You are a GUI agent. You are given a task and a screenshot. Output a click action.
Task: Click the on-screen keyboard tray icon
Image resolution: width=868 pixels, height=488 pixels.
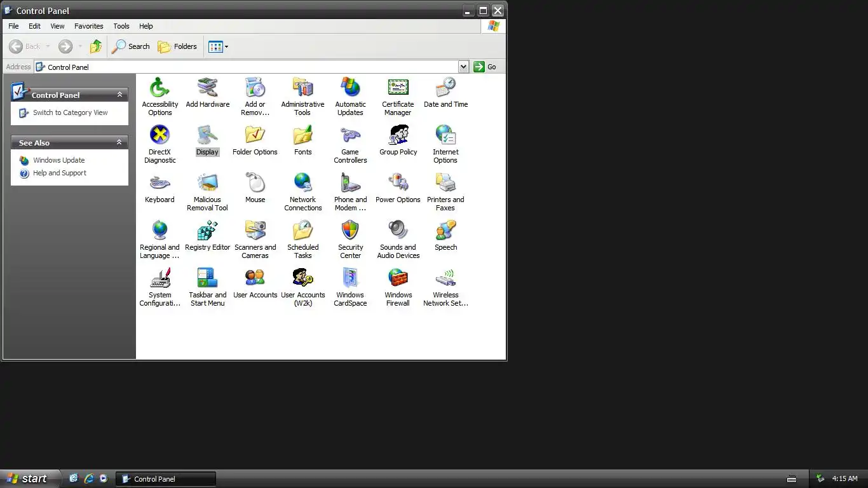pyautogui.click(x=792, y=478)
